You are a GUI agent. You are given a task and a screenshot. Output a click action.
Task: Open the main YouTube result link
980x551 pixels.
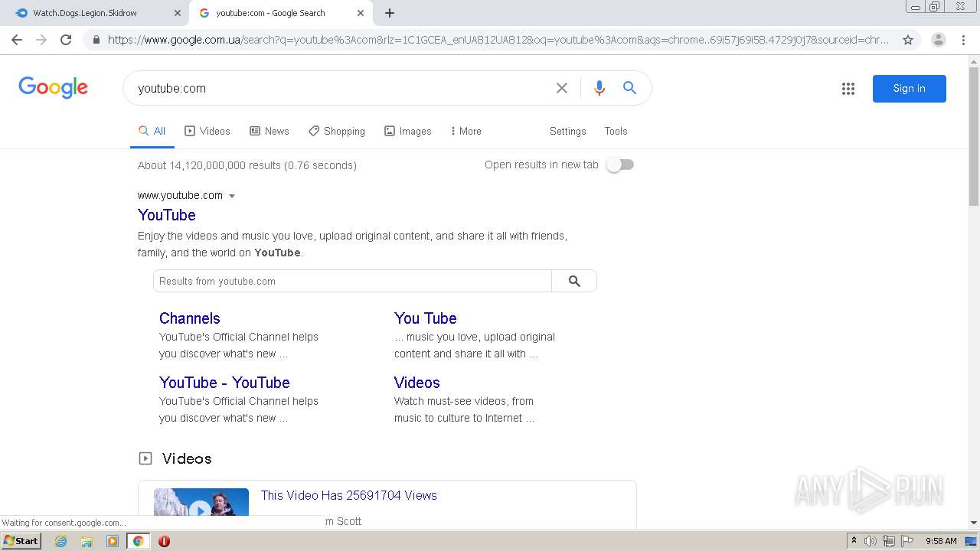point(167,215)
